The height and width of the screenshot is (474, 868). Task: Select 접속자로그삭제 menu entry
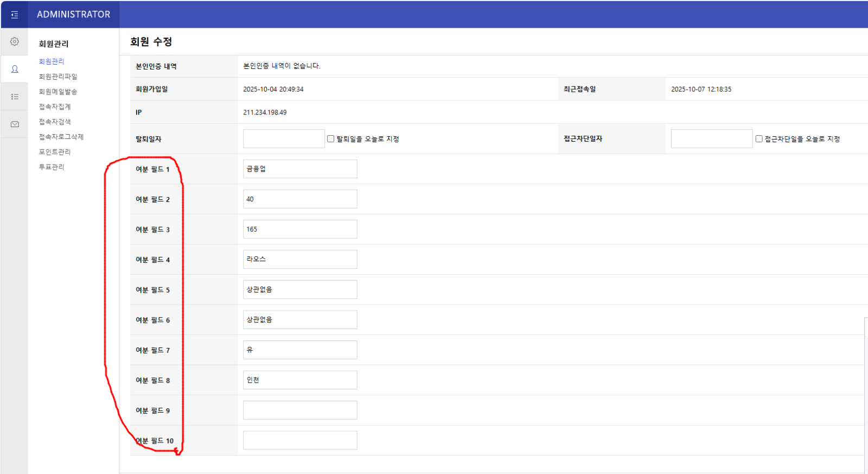click(x=61, y=137)
